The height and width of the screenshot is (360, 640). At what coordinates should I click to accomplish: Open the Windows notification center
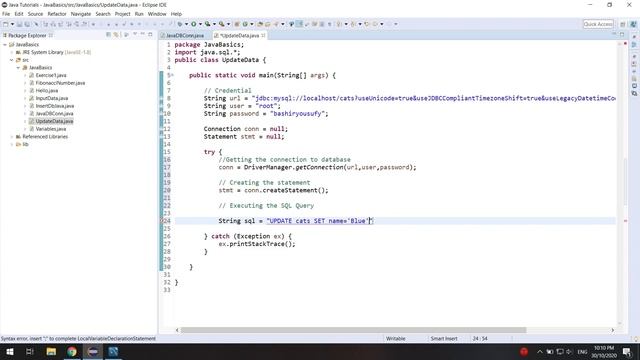(627, 351)
